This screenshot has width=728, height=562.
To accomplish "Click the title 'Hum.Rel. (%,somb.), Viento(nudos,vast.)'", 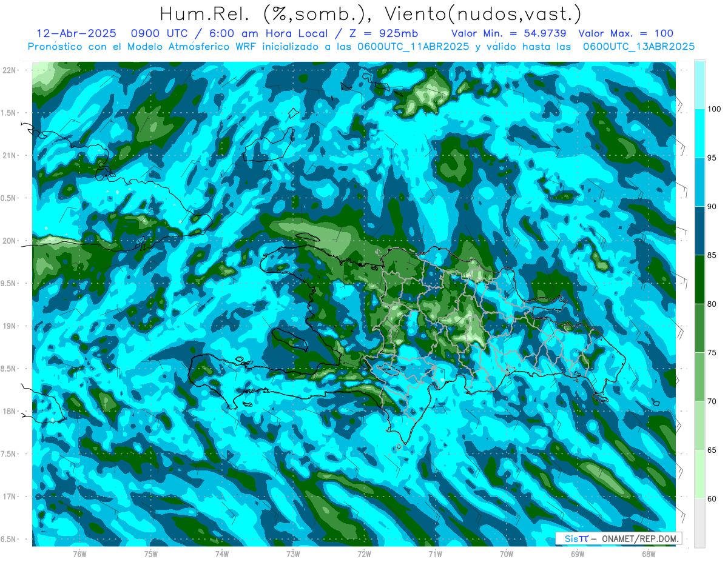I will 371,13.
